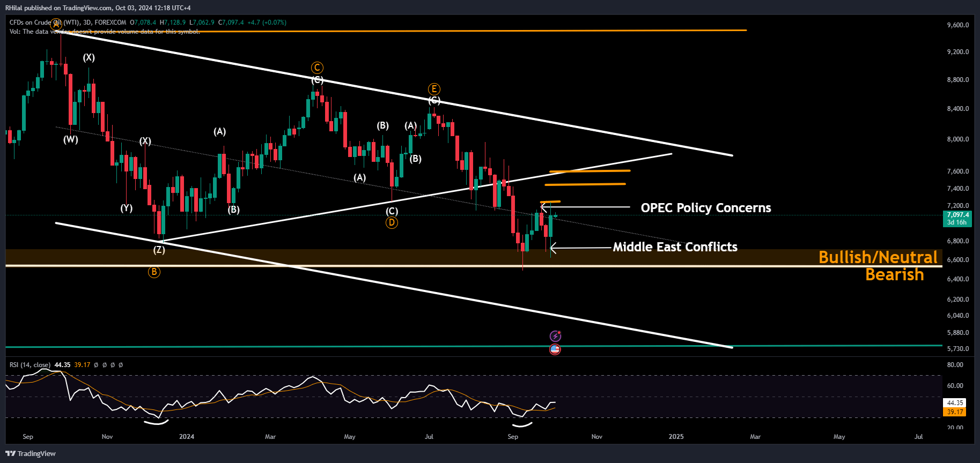Image resolution: width=980 pixels, height=463 pixels.
Task: Click the change value +4.7 (+0.07%)
Action: 267,23
